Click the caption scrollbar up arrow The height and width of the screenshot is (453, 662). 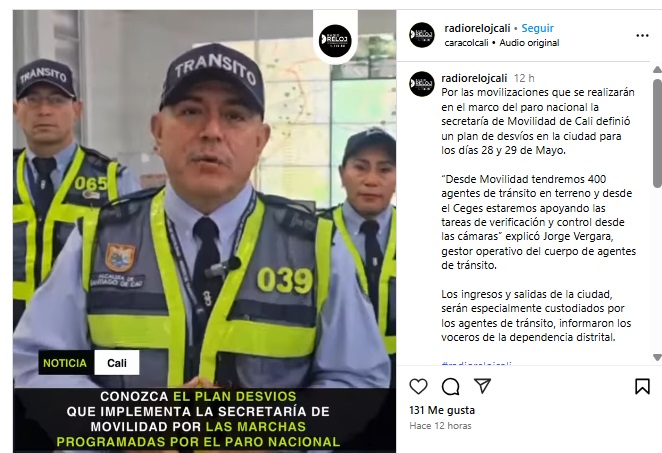(657, 69)
